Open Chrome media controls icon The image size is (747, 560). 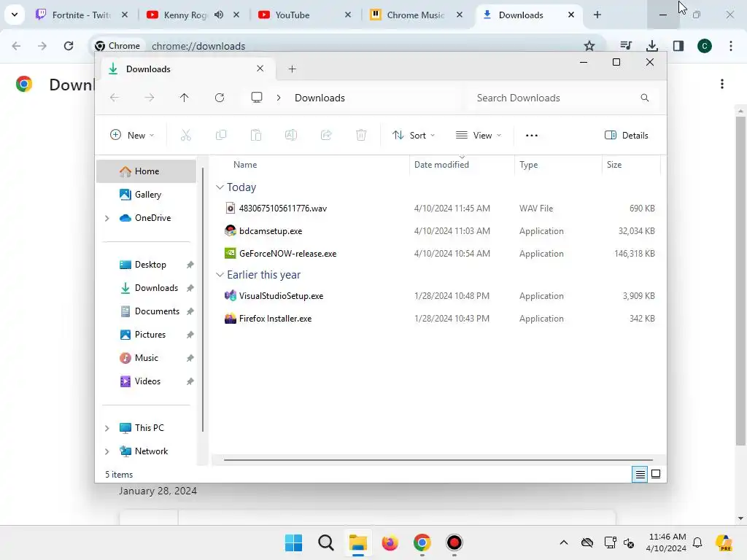[626, 46]
